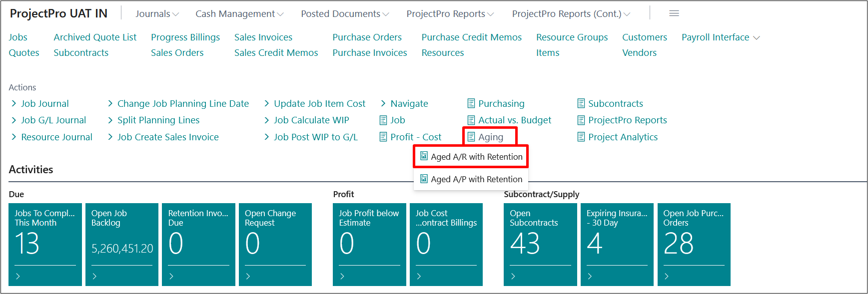The height and width of the screenshot is (294, 868).
Task: Click the report icon beside Aged A/P with Retention
Action: 424,179
